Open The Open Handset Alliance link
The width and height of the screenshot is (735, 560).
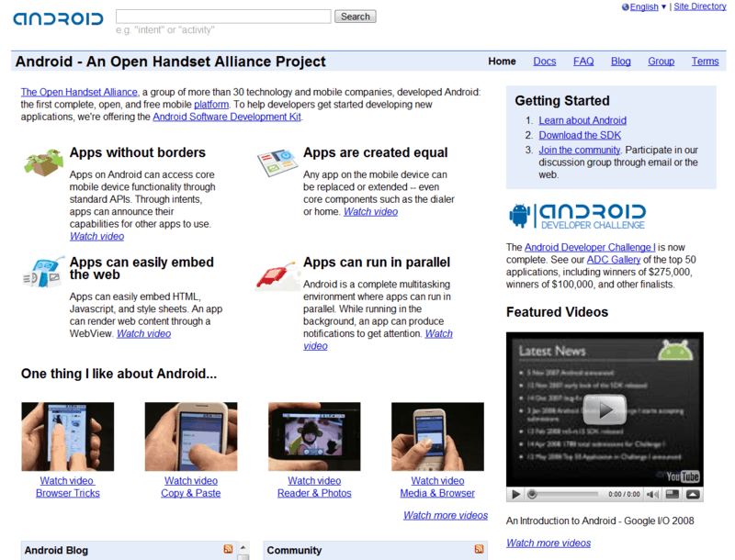coord(79,92)
